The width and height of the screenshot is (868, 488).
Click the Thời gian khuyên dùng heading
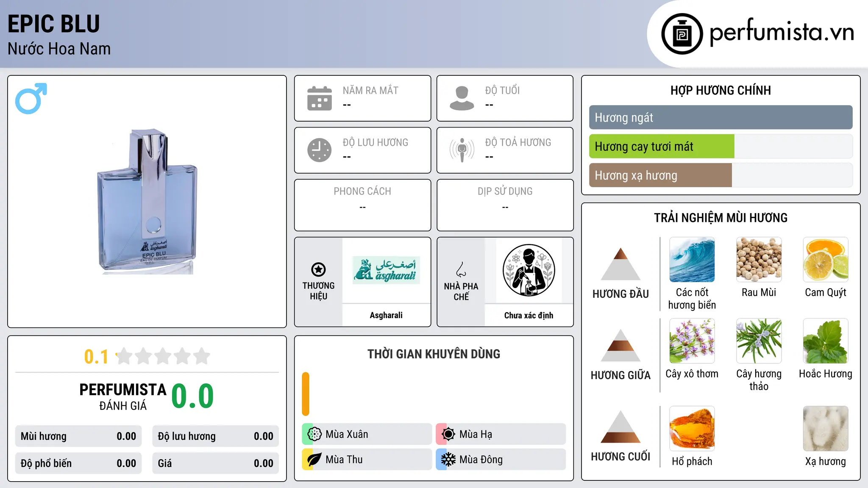tap(434, 354)
